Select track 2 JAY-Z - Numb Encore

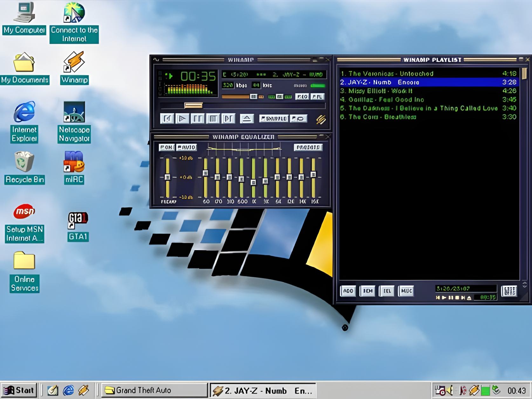428,82
